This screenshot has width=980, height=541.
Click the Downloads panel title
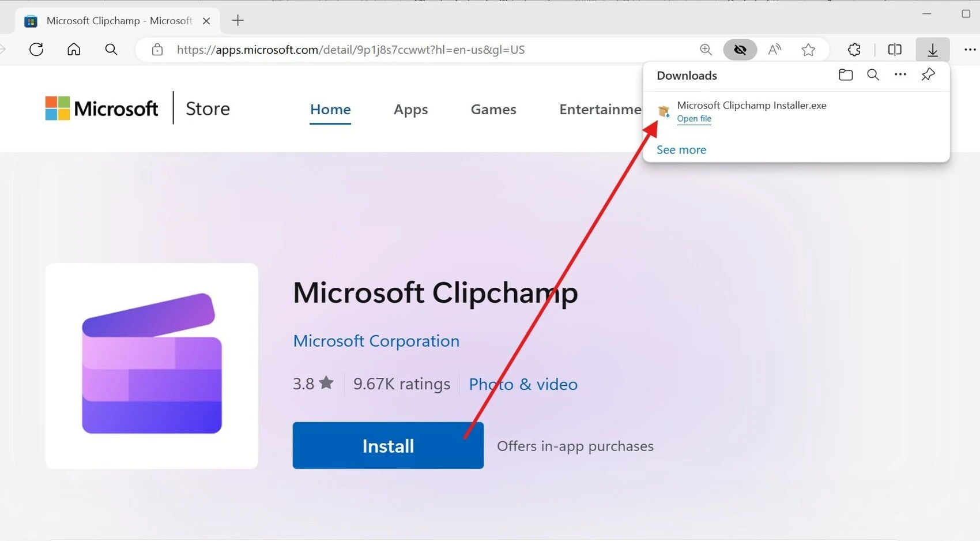pyautogui.click(x=687, y=76)
